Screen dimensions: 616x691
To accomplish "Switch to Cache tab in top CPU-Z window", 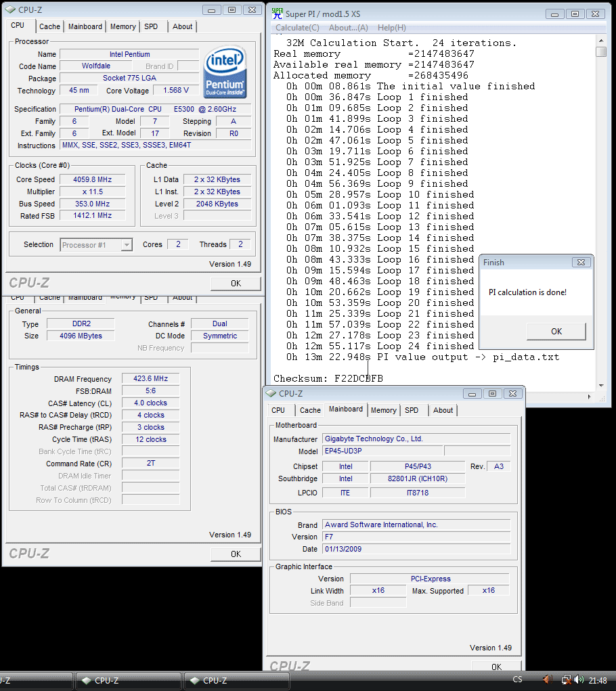I will 49,26.
